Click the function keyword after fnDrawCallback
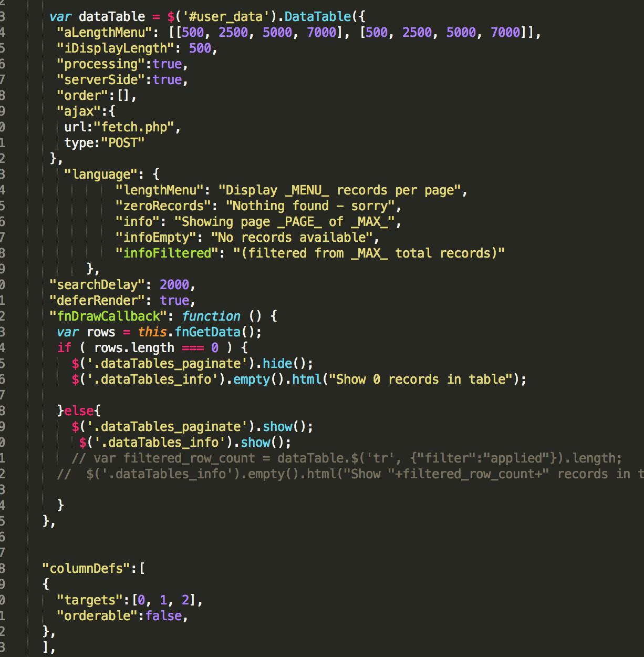The width and height of the screenshot is (644, 657). (211, 316)
